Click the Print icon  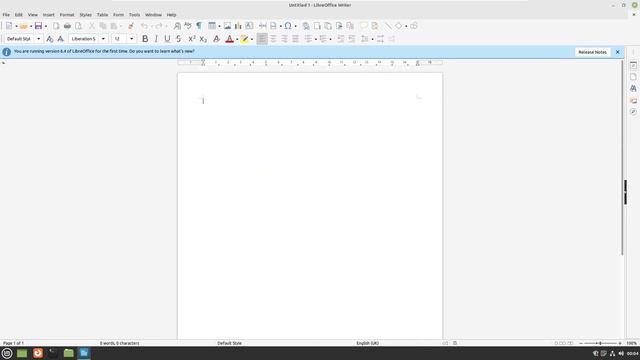point(67,26)
